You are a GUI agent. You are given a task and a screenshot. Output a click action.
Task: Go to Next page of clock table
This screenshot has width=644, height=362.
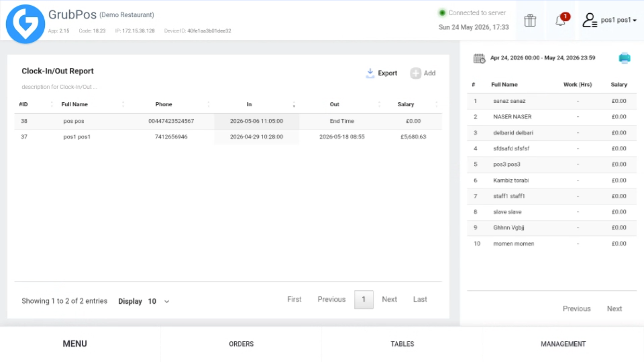(389, 299)
